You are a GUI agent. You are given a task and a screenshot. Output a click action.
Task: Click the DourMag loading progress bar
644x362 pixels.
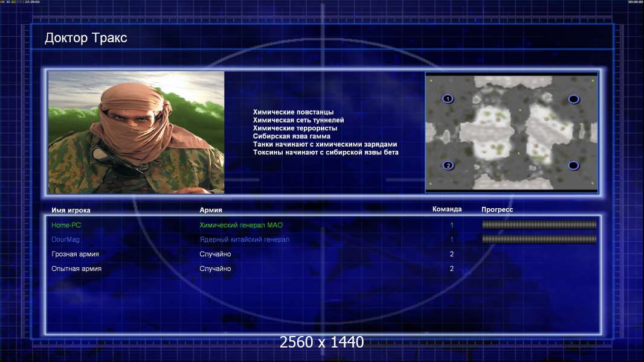539,239
